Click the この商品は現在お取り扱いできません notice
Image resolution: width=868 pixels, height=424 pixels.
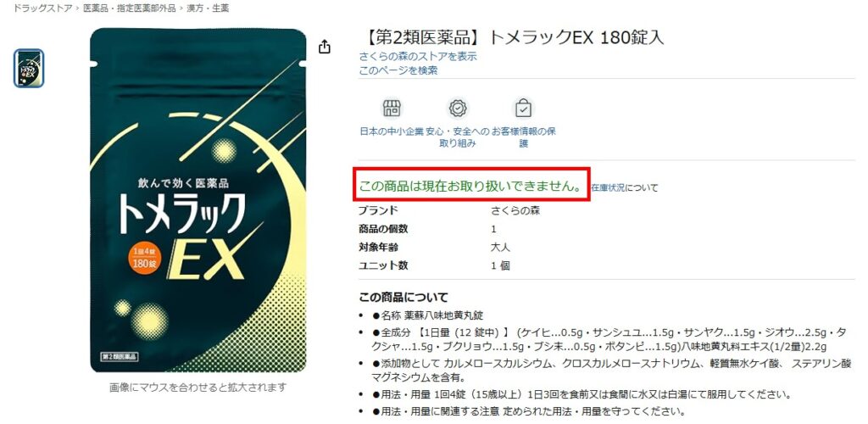[471, 187]
